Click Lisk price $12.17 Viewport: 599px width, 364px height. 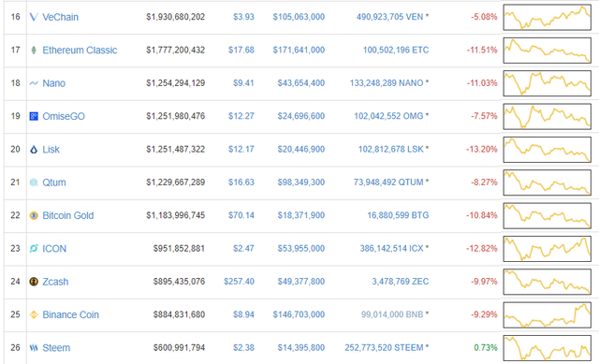[241, 150]
